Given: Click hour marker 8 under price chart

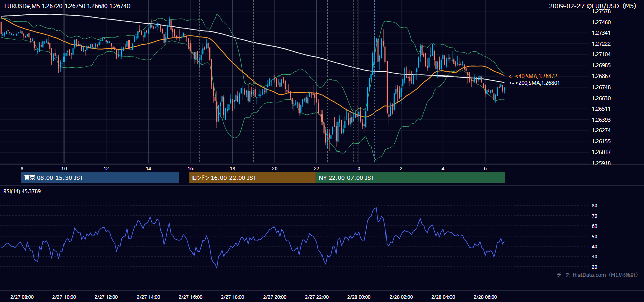Looking at the screenshot, I should click(x=22, y=168).
